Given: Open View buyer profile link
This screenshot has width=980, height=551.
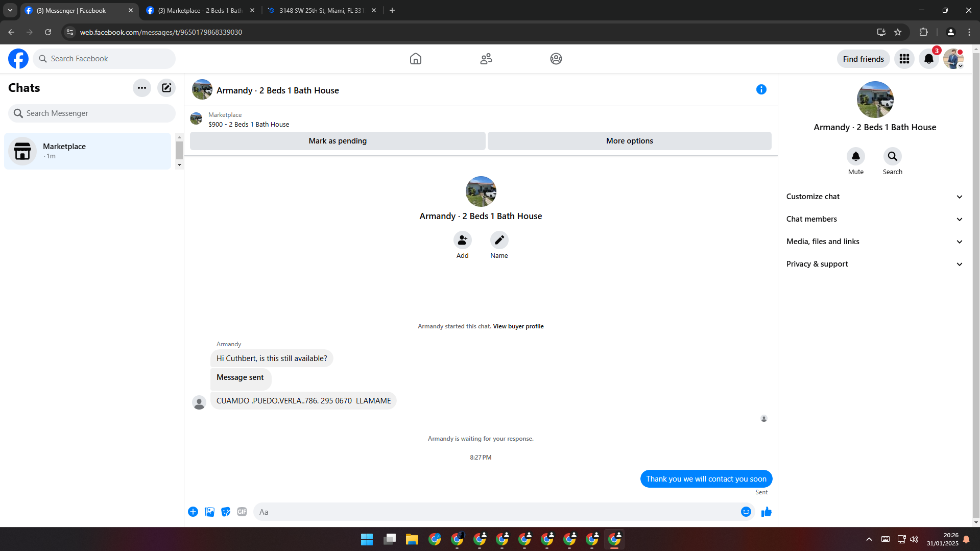Looking at the screenshot, I should click(x=518, y=326).
